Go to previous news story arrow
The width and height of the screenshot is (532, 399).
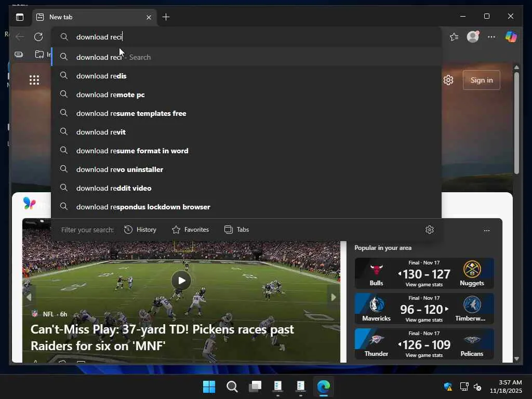point(29,297)
